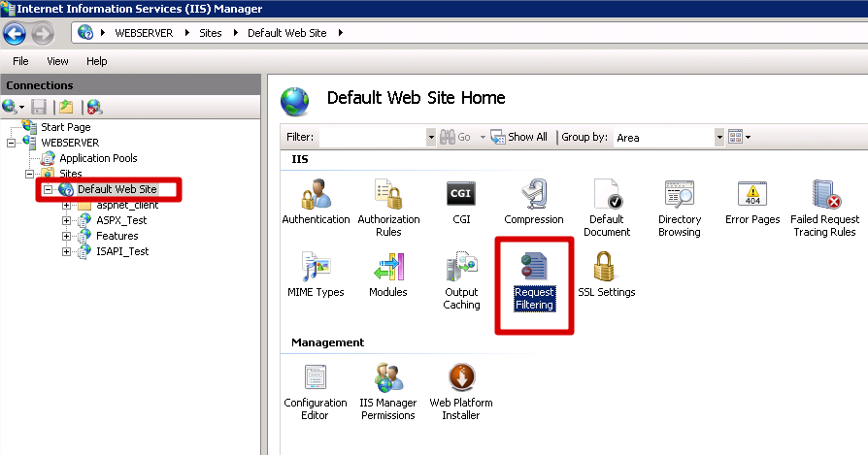Select ASPX_Test in the tree
This screenshot has width=868, height=455.
[121, 220]
